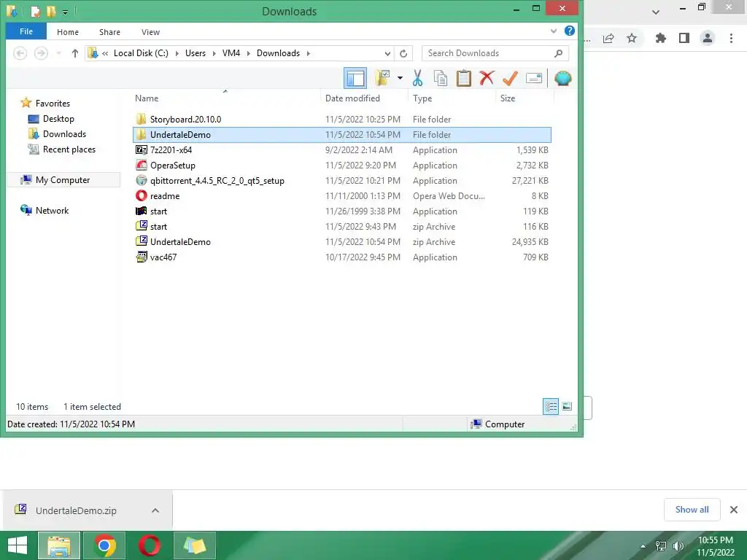Select the start zip archive, 116 KB
The image size is (747, 560).
pyautogui.click(x=341, y=227)
